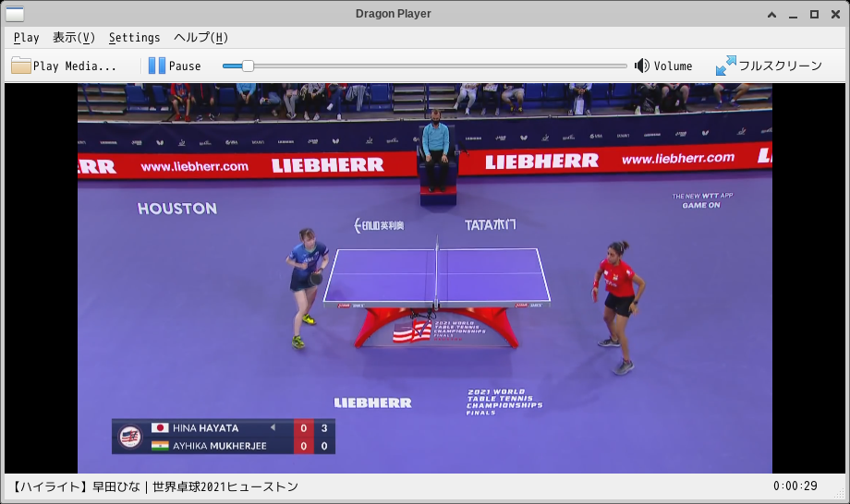Open the Play menu

[x=26, y=37]
